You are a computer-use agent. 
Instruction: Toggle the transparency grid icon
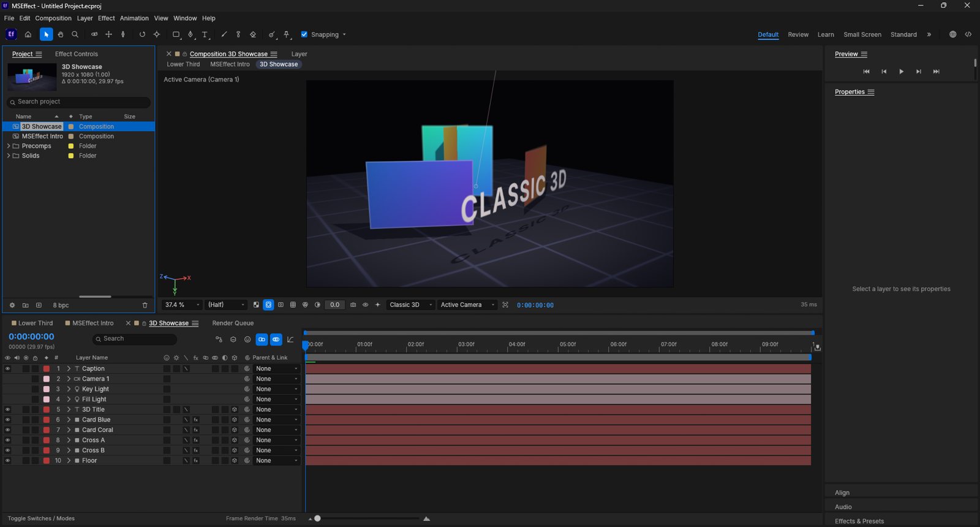(256, 305)
